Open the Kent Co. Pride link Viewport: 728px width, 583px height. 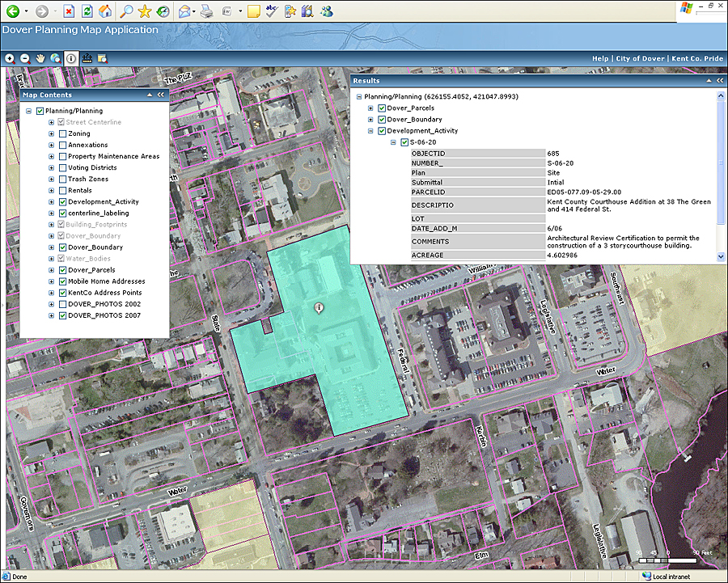[x=698, y=59]
